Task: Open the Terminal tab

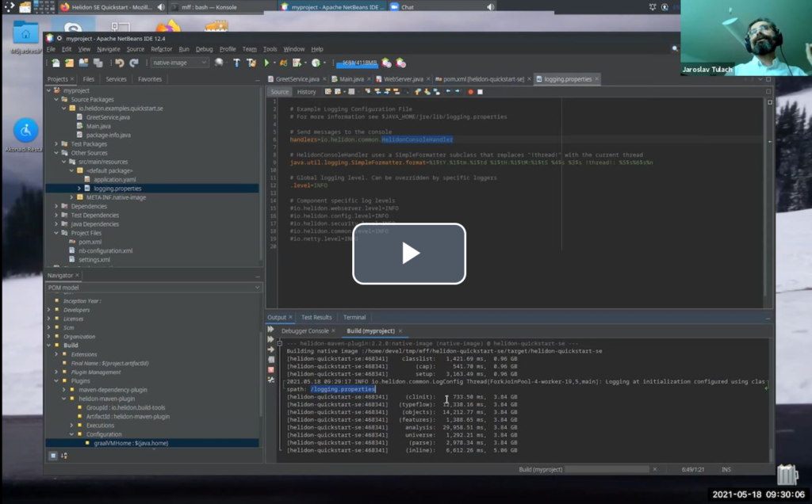Action: 354,317
